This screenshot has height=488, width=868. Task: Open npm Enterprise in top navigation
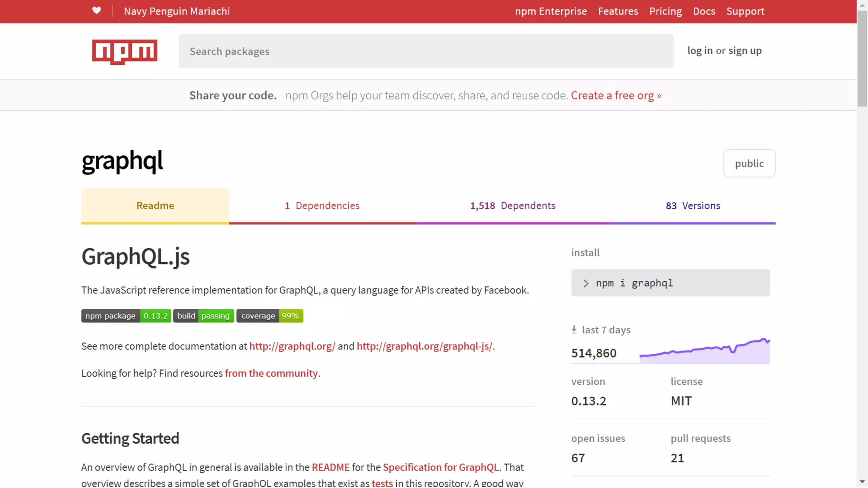pyautogui.click(x=551, y=11)
